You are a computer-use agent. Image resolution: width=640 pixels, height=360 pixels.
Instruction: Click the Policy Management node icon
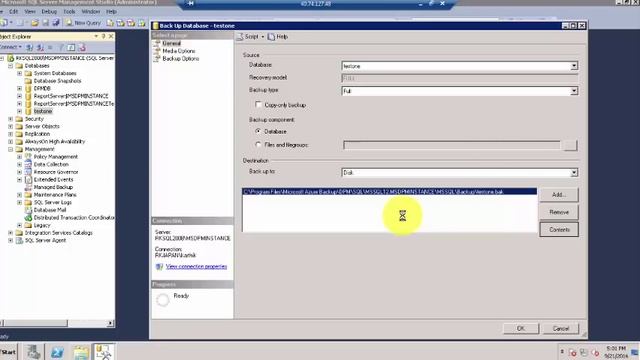pos(28,157)
